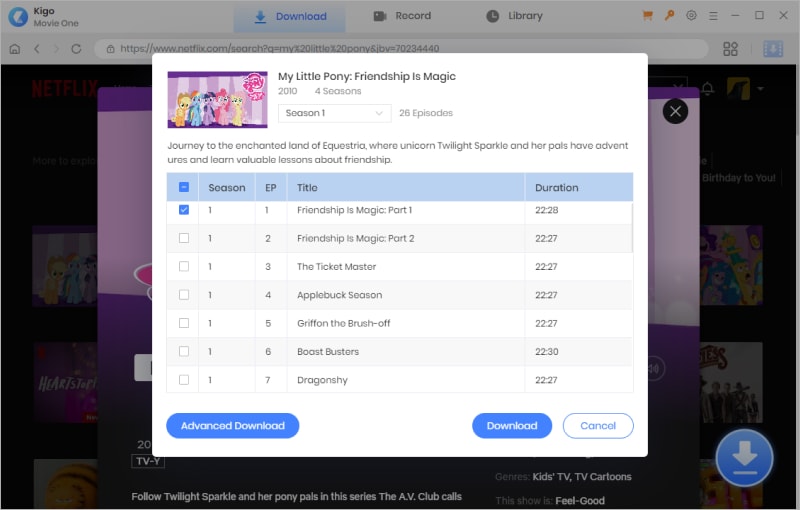Select the title "Applebuck Season"
Viewport: 800px width, 510px height.
pos(339,295)
